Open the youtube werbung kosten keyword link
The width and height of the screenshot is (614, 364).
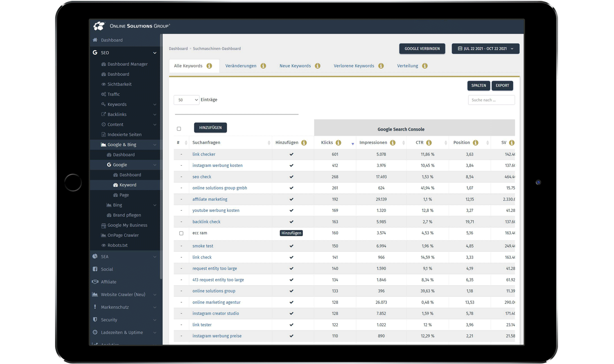(216, 211)
